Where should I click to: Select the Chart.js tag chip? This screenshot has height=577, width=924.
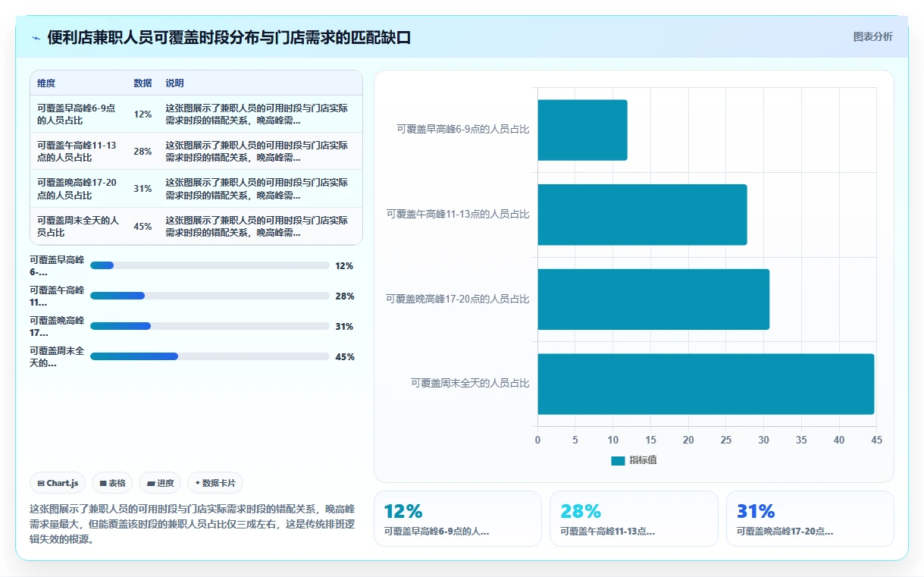point(58,483)
